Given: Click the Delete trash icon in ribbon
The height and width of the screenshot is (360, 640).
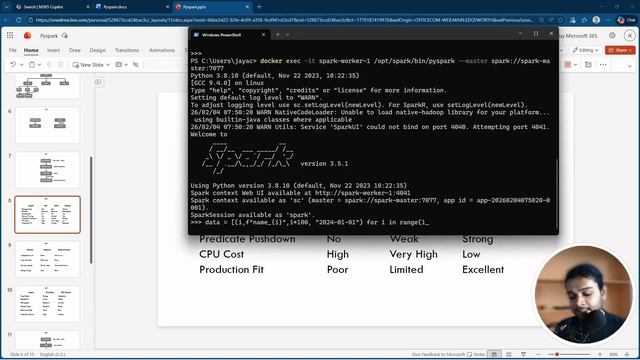Looking at the screenshot, I should pos(60,64).
